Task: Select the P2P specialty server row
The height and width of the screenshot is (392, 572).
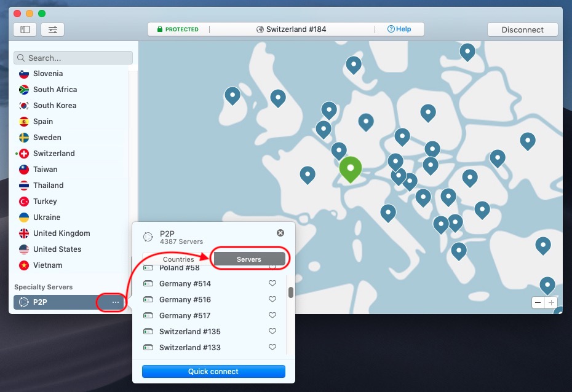Action: point(70,302)
